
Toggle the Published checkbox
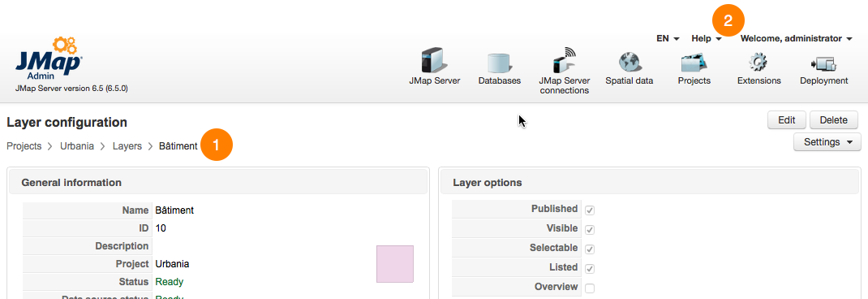click(590, 210)
